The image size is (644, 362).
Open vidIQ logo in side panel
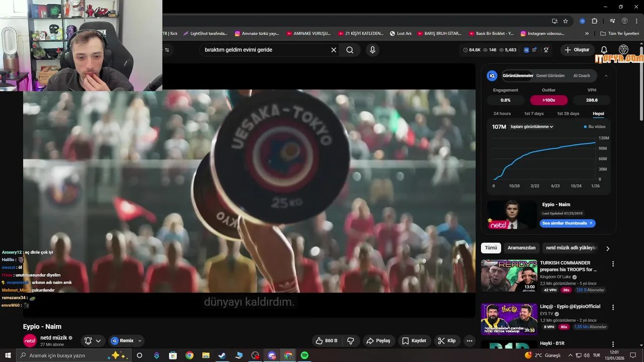pyautogui.click(x=492, y=75)
